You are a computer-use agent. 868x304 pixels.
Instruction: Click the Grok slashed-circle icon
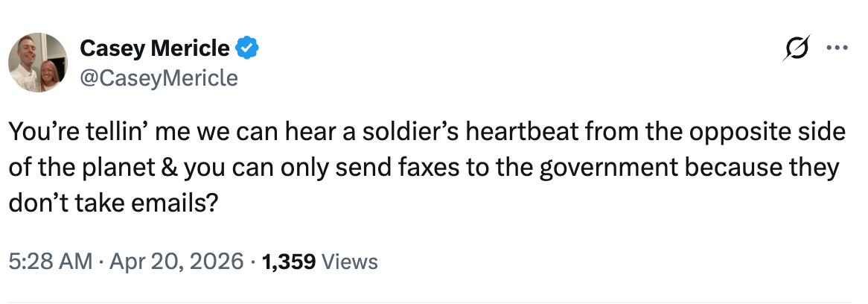click(x=795, y=50)
